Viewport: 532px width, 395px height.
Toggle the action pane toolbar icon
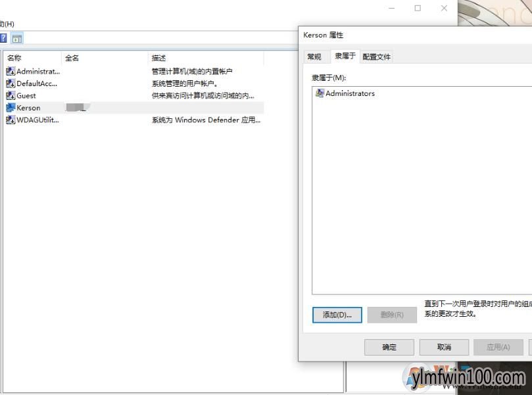tap(17, 38)
